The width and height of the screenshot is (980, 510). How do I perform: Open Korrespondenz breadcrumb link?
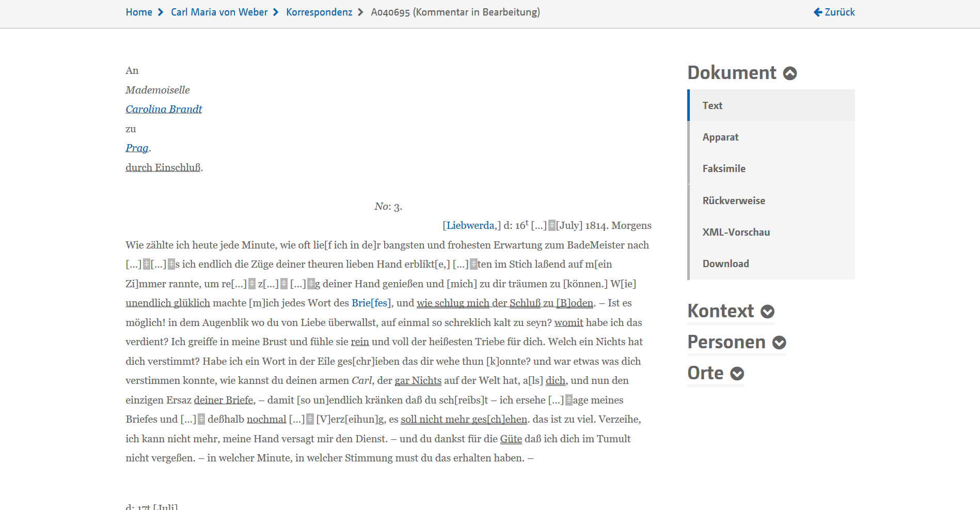pos(319,12)
